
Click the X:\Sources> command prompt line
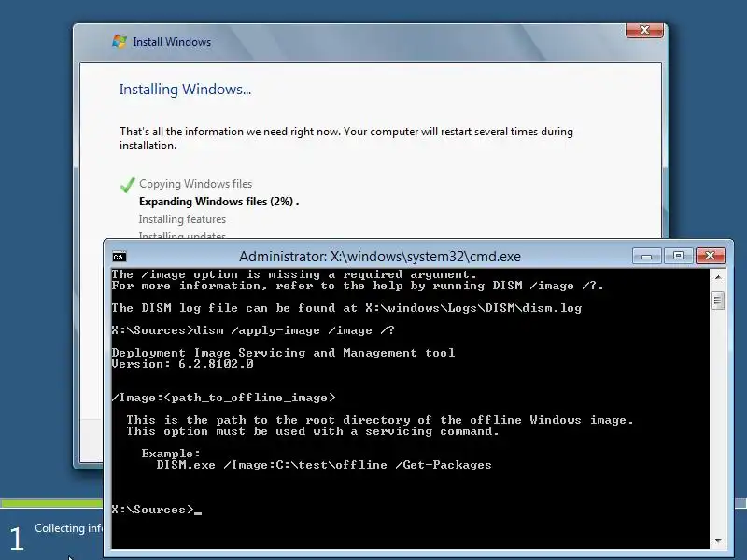[156, 510]
